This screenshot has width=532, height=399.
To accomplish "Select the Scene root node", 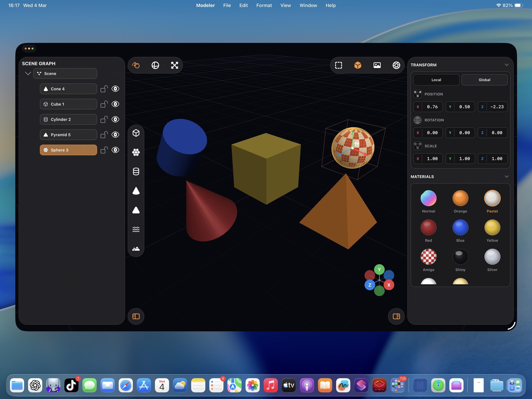I will pyautogui.click(x=65, y=73).
